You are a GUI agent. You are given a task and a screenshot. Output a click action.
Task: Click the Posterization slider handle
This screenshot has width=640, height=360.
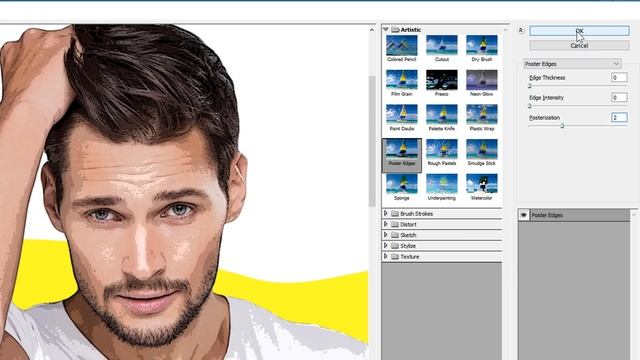(x=562, y=126)
